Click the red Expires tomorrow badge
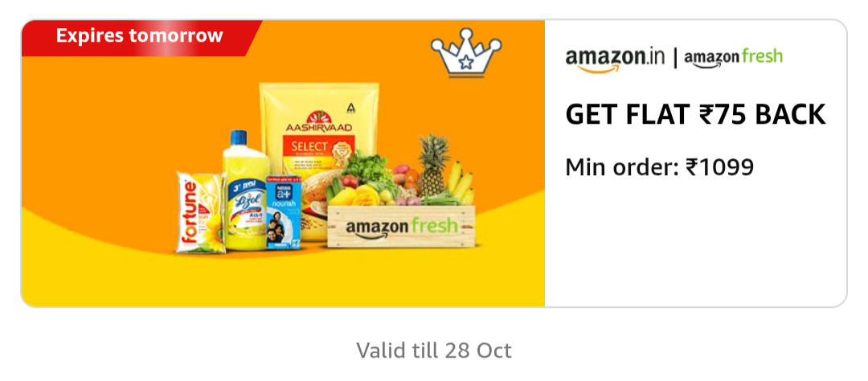Viewport: 868px width, 381px height. [x=140, y=38]
